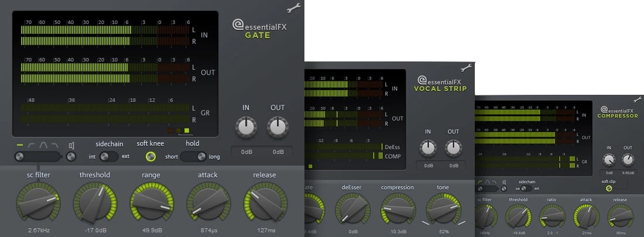Viewport: 644px width, 237px height.
Task: Click the Gate attack value 874µs
Action: click(x=208, y=231)
